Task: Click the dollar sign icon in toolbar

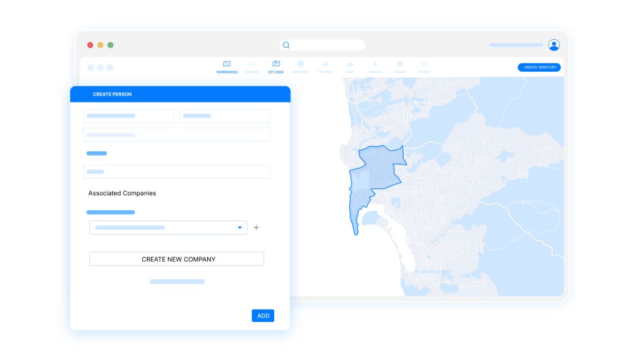Action: 375,64
